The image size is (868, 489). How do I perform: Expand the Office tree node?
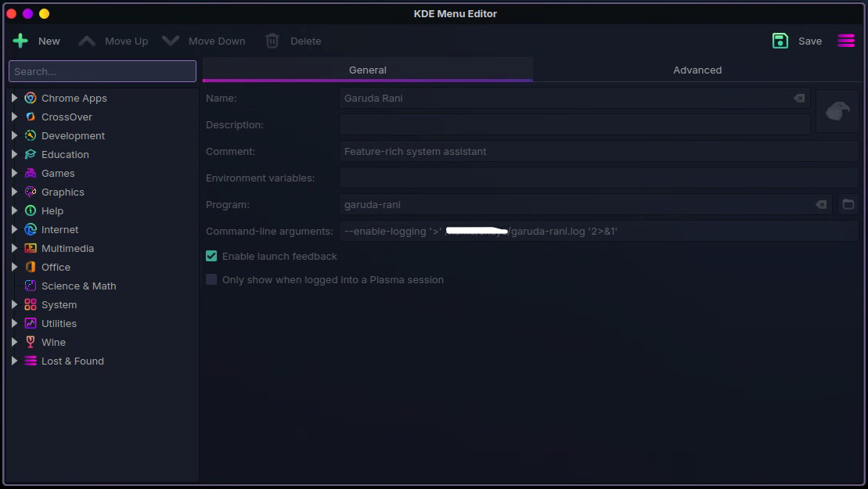pos(14,268)
